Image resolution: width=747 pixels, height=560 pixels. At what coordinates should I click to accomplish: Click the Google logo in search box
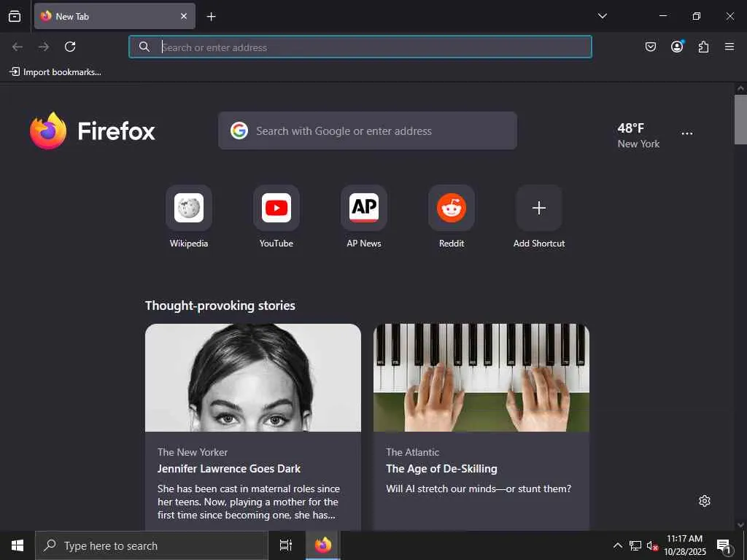239,131
